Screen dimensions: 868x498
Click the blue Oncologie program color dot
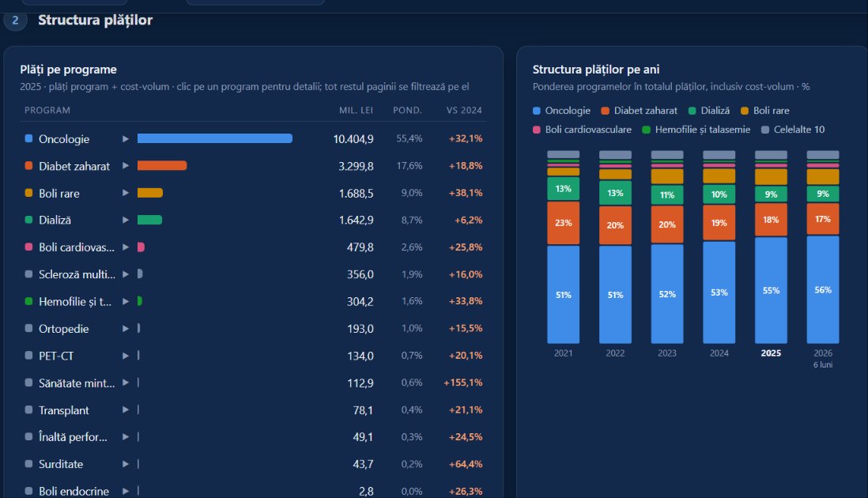coord(28,138)
